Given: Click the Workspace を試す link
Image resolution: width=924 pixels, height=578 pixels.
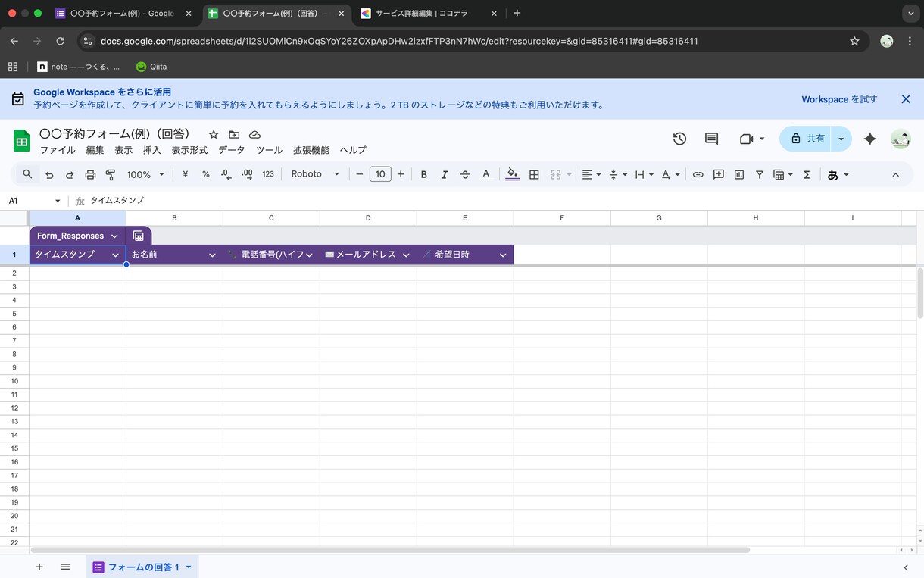Looking at the screenshot, I should [839, 99].
